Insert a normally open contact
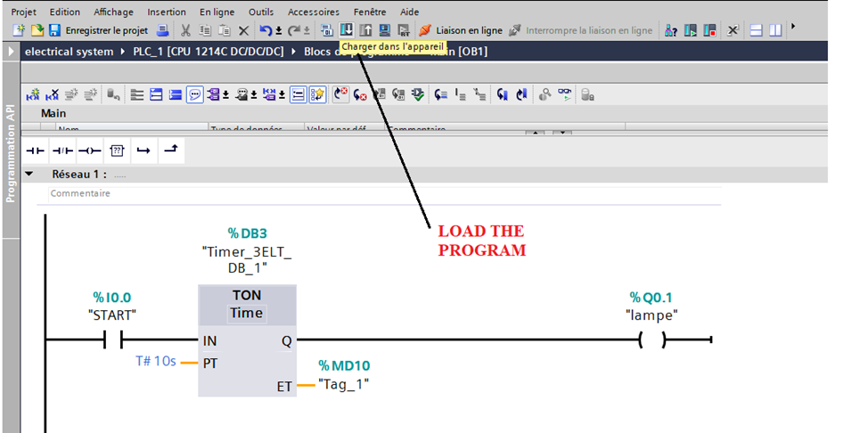This screenshot has width=868, height=433. click(x=36, y=151)
